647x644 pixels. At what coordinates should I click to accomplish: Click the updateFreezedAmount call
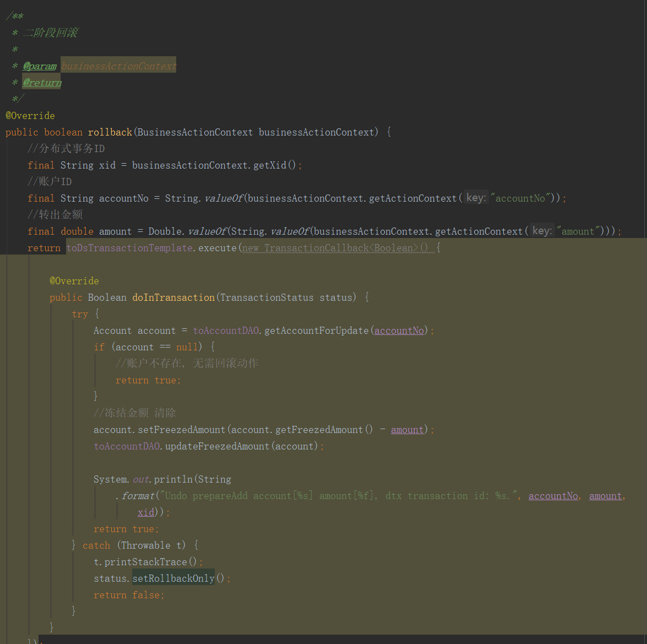(217, 446)
